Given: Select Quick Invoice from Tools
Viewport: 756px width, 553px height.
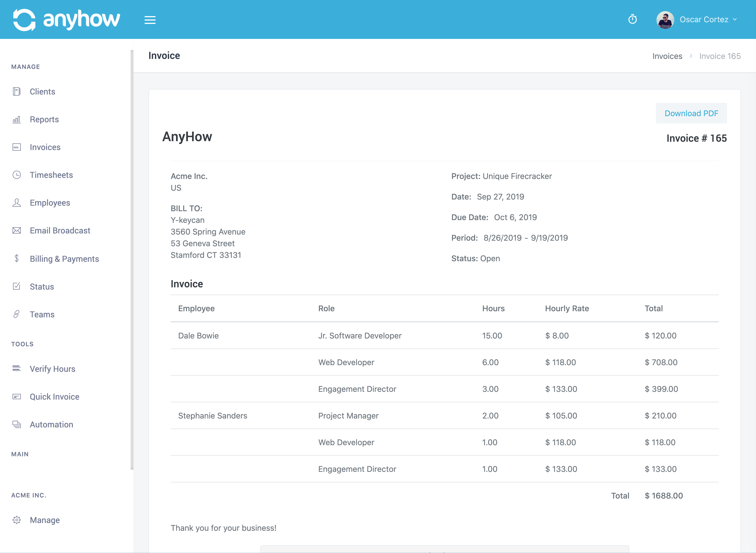Looking at the screenshot, I should [54, 397].
